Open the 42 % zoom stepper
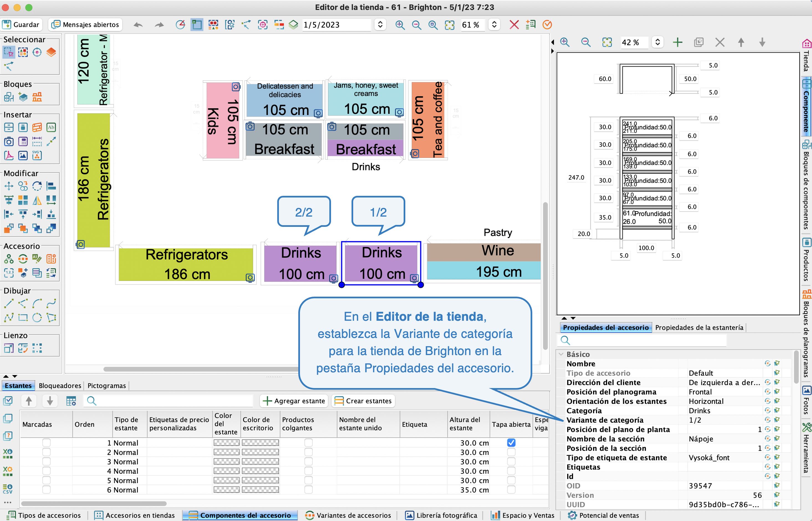 tap(657, 42)
